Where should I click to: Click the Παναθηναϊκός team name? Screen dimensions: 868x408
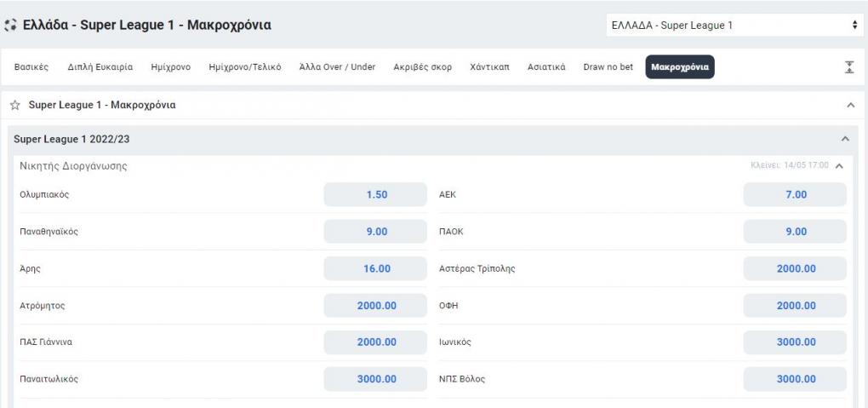[x=49, y=232]
